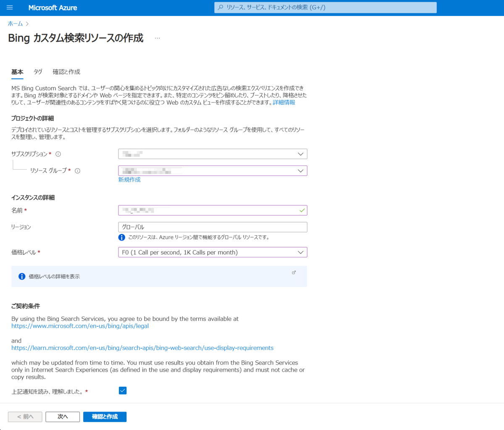This screenshot has height=430, width=504.
Task: Click the blue info icon in pricing details box
Action: click(x=22, y=276)
